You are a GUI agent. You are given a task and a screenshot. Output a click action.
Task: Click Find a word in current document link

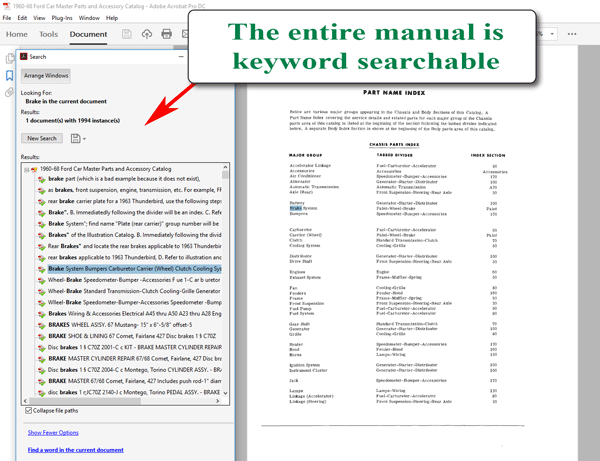[x=76, y=450]
